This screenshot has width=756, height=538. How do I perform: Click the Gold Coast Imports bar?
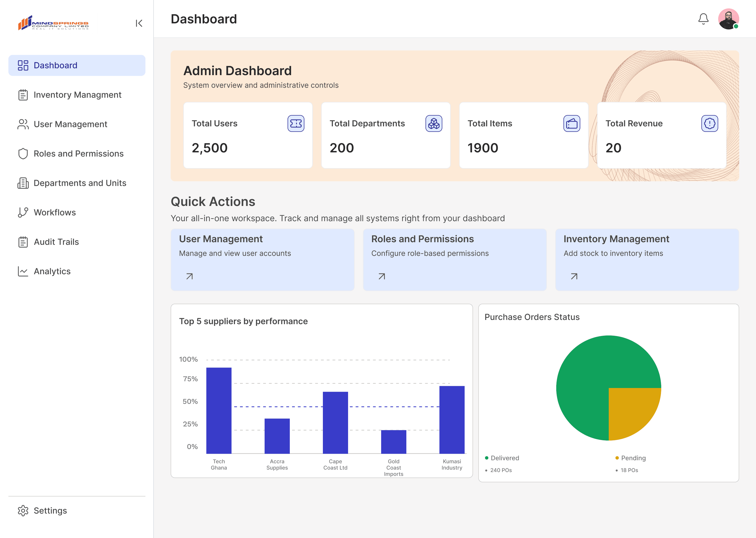pyautogui.click(x=393, y=442)
